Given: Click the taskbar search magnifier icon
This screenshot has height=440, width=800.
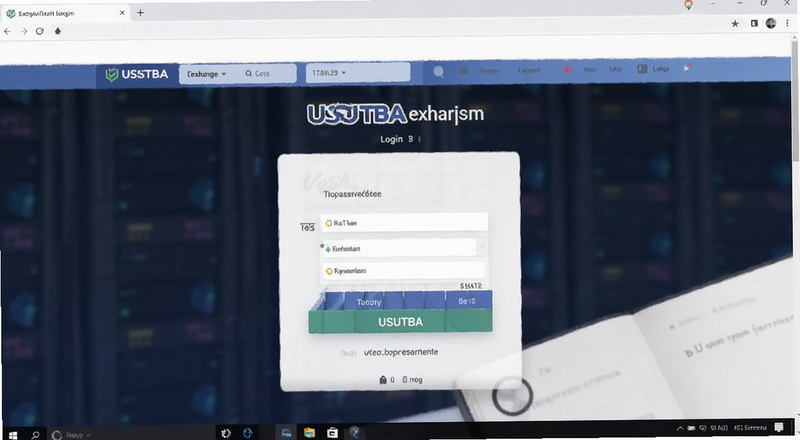Looking at the screenshot, I should tap(35, 434).
